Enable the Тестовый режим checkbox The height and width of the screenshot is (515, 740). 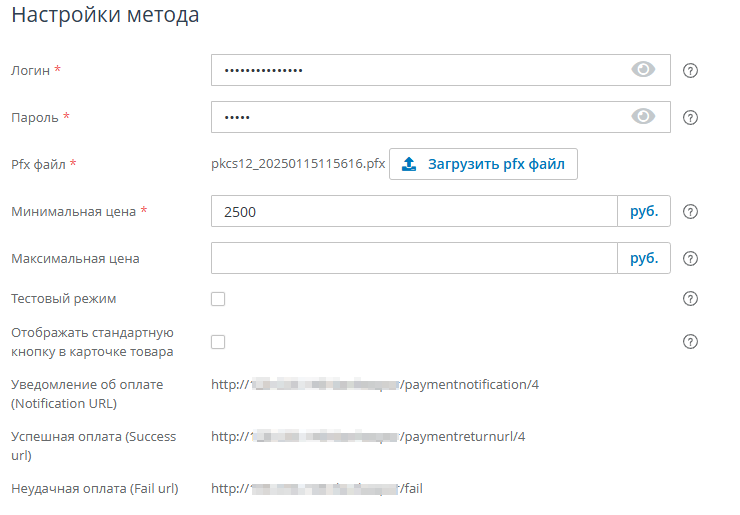click(x=218, y=299)
